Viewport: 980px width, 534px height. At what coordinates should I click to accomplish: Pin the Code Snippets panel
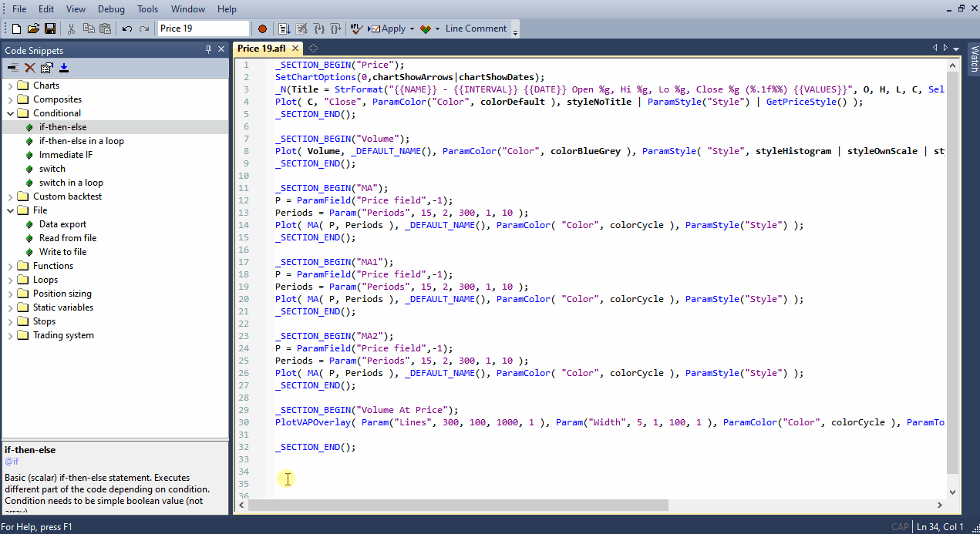(208, 50)
